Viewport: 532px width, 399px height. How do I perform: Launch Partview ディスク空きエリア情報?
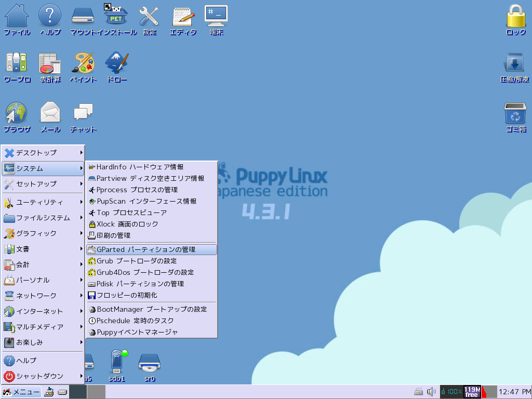[151, 179]
